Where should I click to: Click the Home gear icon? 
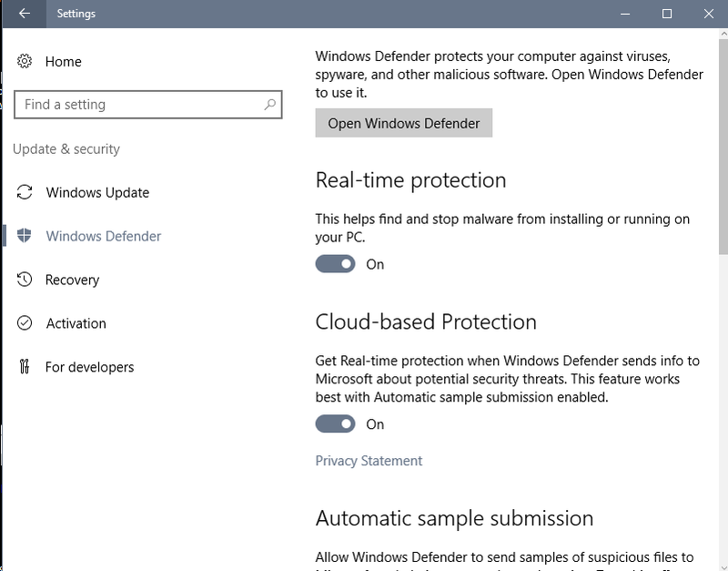click(25, 61)
